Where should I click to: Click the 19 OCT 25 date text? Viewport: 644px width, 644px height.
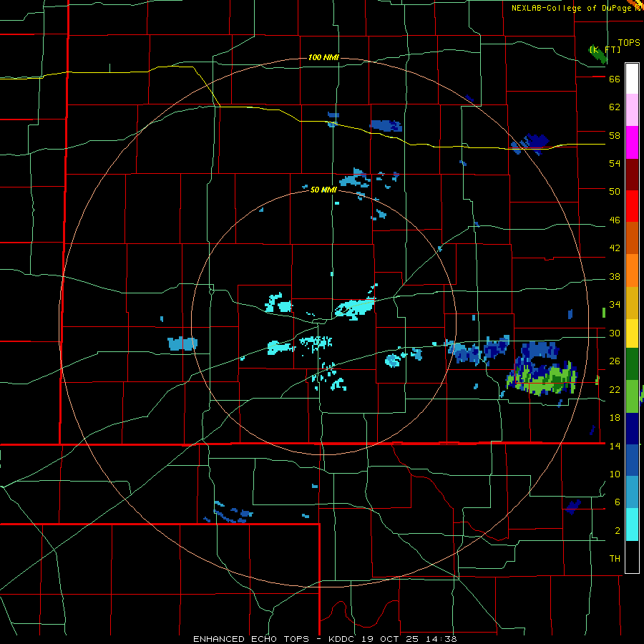pyautogui.click(x=391, y=639)
